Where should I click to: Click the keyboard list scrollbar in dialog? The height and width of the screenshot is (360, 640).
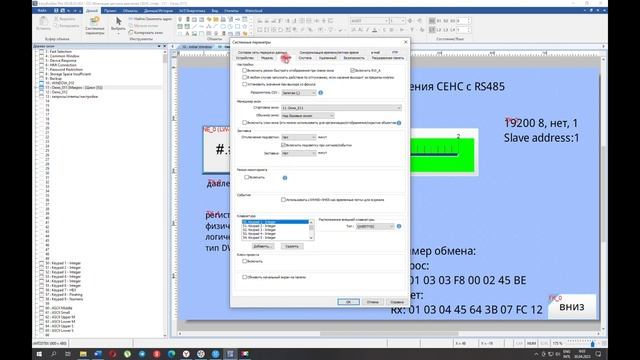coord(311,230)
